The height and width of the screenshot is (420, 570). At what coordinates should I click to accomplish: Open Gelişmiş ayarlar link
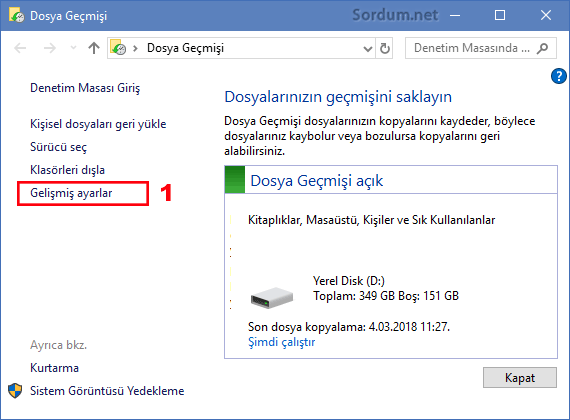(71, 193)
